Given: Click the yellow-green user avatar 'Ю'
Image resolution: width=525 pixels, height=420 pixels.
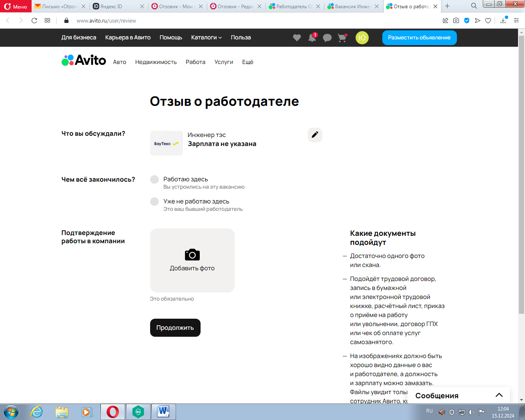Looking at the screenshot, I should (362, 38).
